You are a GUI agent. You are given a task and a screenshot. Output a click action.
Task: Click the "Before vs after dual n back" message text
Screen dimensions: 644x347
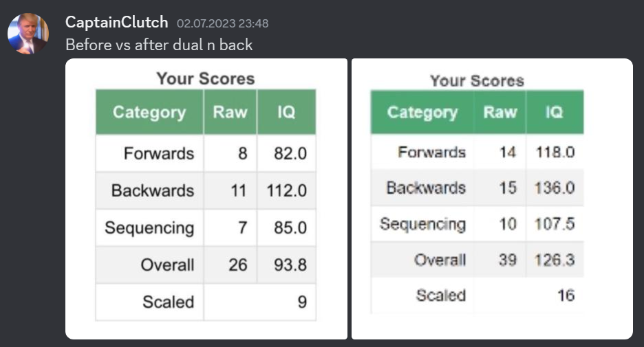pyautogui.click(x=159, y=45)
